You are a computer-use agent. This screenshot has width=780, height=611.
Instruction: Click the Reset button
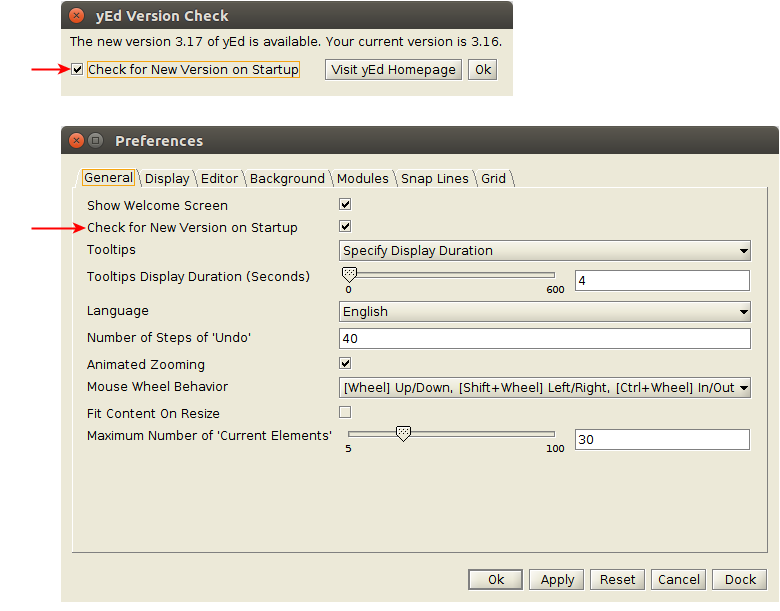click(x=617, y=580)
